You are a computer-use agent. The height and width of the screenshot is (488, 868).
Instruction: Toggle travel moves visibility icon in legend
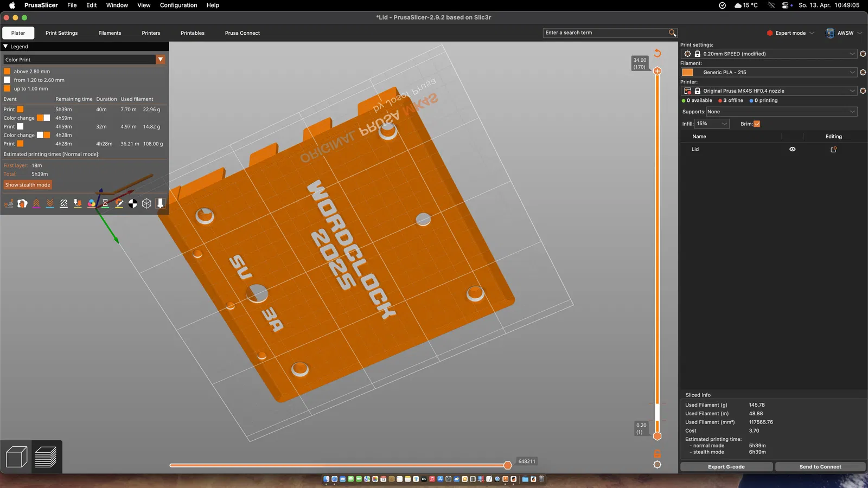[9, 203]
